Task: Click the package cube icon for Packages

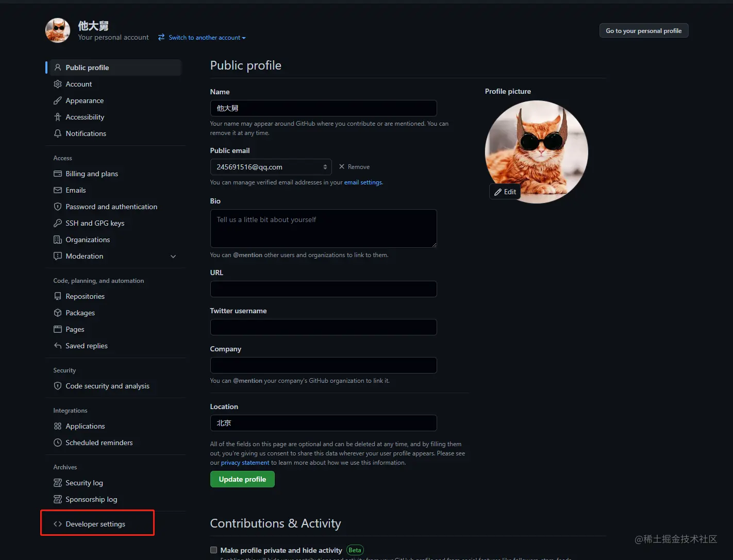Action: (x=58, y=313)
